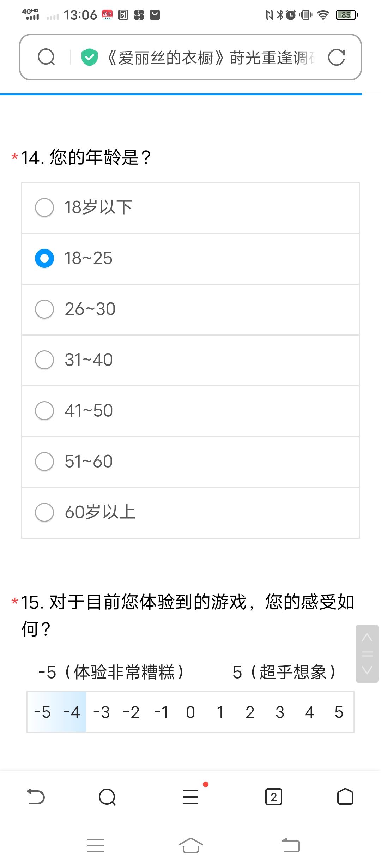
Task: Reload the page with the refresh icon
Action: coord(336,57)
